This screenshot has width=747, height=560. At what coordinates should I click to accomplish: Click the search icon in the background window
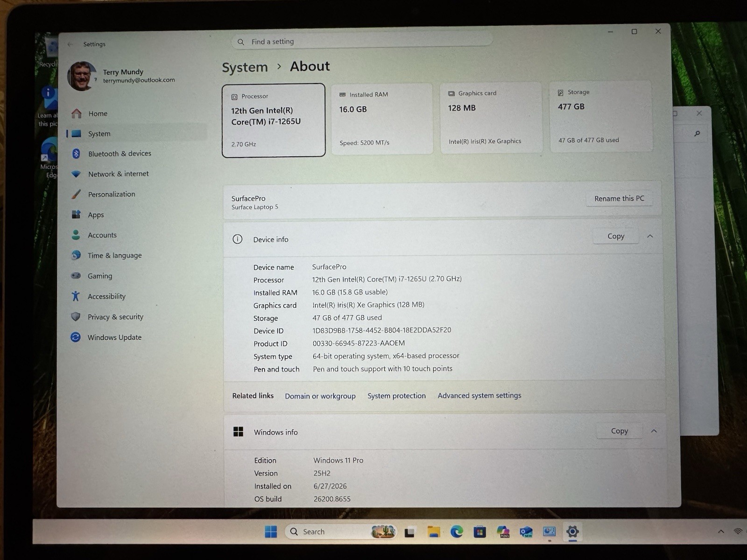tap(697, 133)
